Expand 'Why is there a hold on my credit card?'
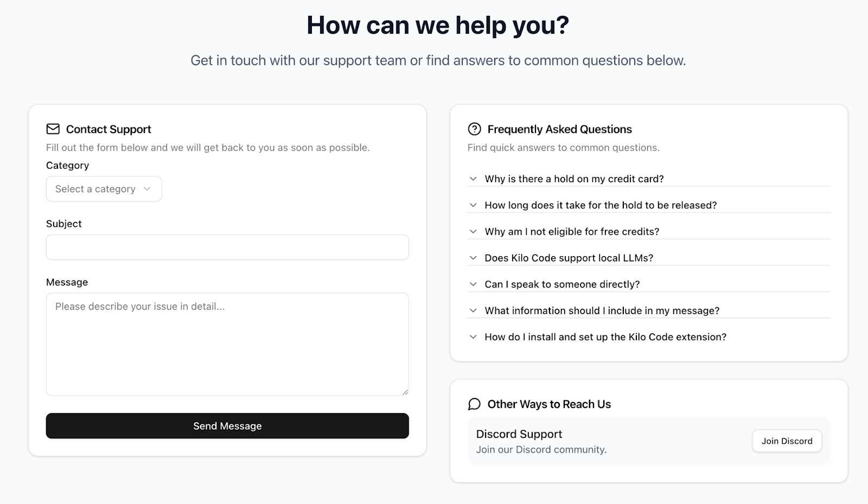Viewport: 868px width, 504px height. tap(649, 179)
